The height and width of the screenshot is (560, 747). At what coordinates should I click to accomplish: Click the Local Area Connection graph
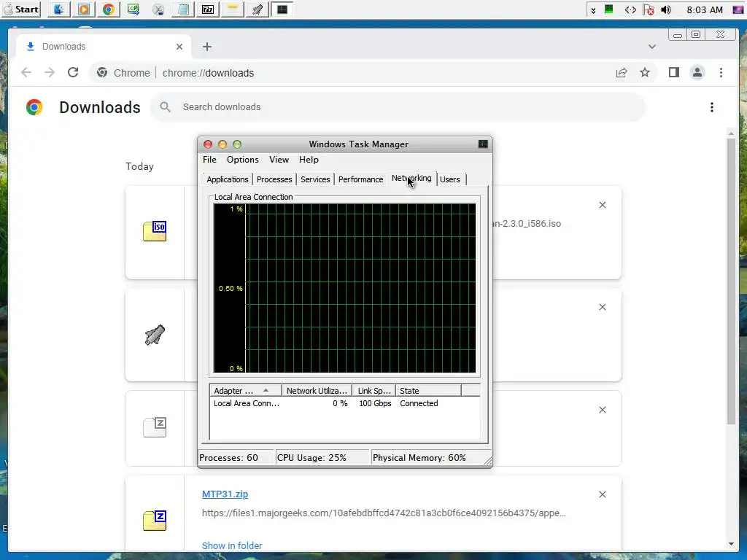344,288
